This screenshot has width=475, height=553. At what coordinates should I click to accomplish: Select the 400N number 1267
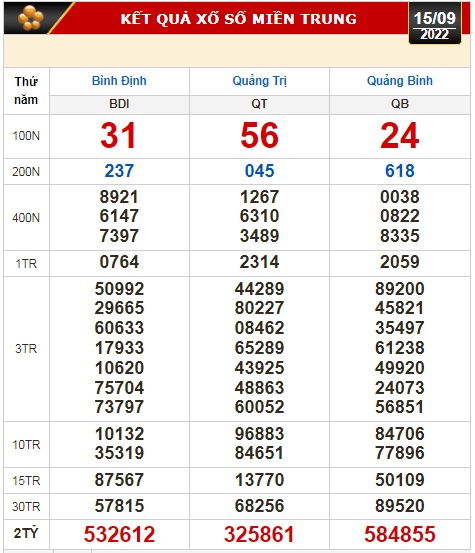[x=259, y=197]
